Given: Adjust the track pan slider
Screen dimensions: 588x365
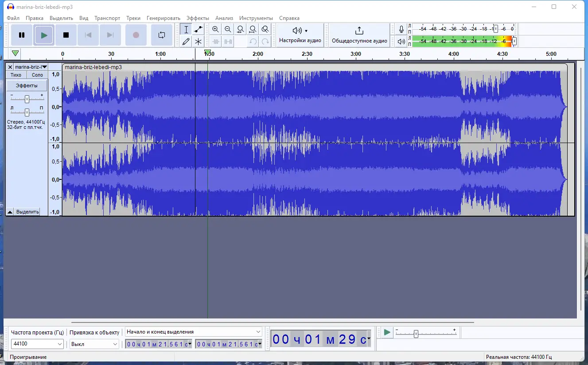Looking at the screenshot, I should (x=27, y=112).
